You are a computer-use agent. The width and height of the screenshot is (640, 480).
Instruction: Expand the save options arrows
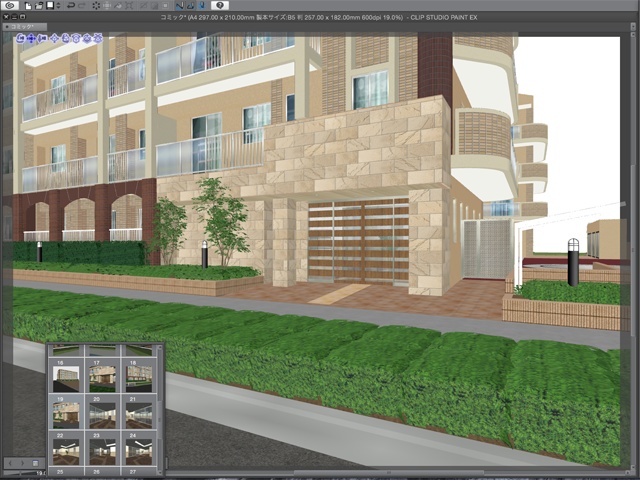[x=58, y=5]
